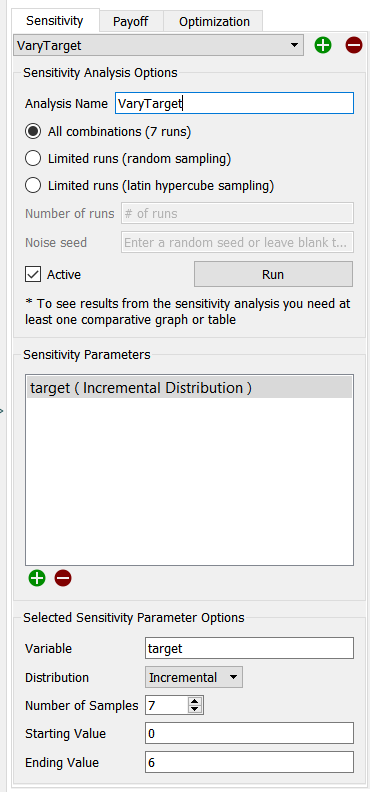This screenshot has height=792, width=371.
Task: Decrease Number of Samples with down arrow
Action: (x=194, y=709)
